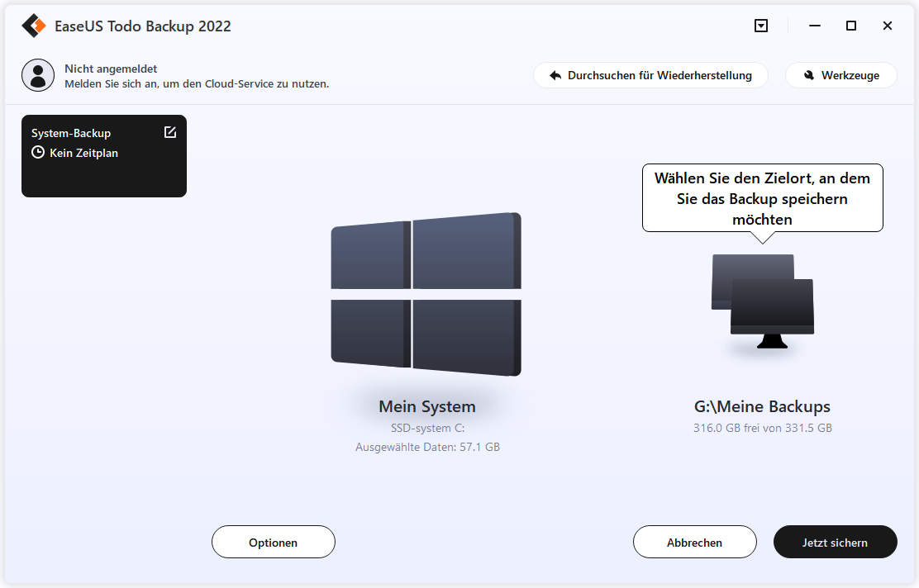Click the user account avatar icon
The image size is (919, 588).
coord(38,75)
